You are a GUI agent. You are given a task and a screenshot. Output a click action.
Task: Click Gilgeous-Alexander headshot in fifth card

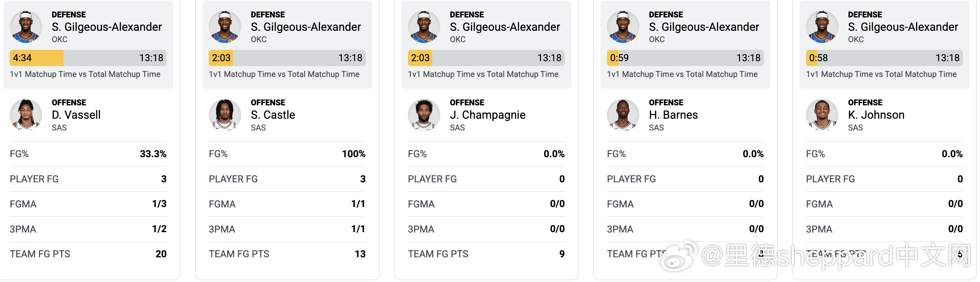[822, 27]
